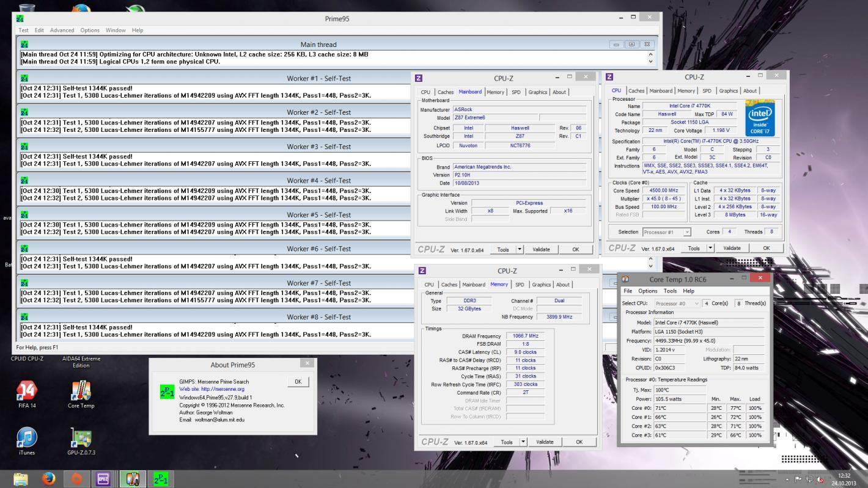Expand Tools dropdown arrow in CPU-Z CPU window
The width and height of the screenshot is (868, 488).
point(710,248)
